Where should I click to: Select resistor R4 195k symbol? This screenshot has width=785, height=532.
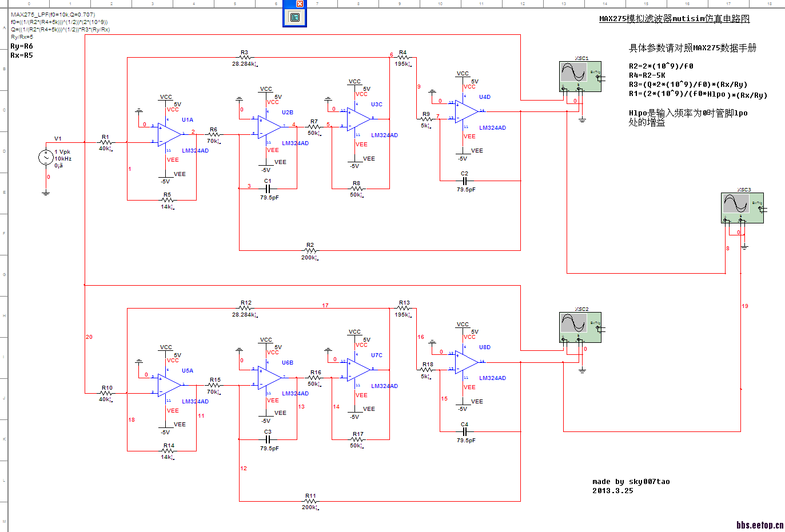point(403,58)
